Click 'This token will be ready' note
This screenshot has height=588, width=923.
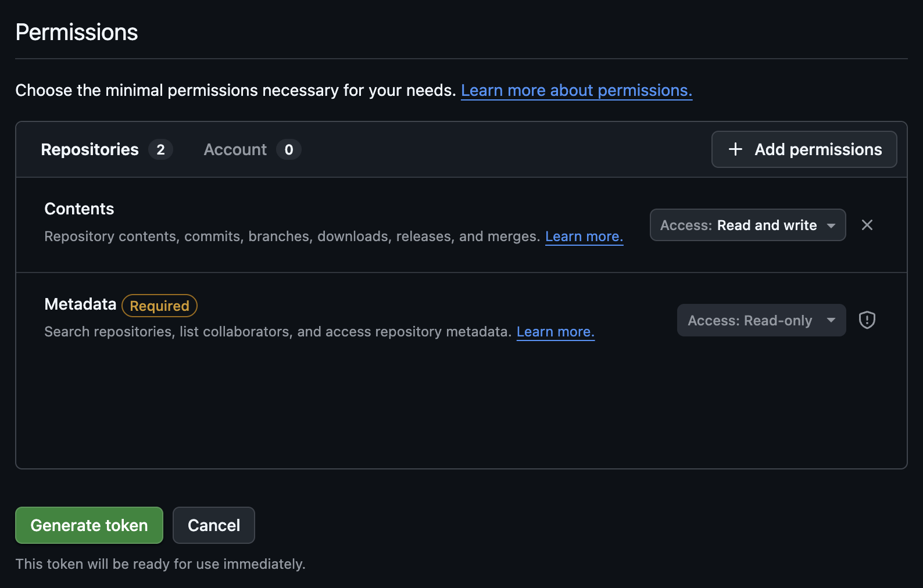click(160, 564)
